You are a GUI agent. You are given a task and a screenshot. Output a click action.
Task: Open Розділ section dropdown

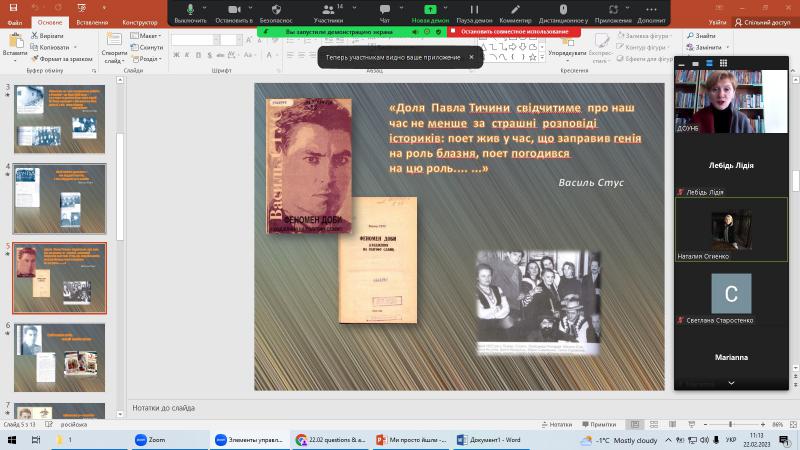(x=147, y=59)
